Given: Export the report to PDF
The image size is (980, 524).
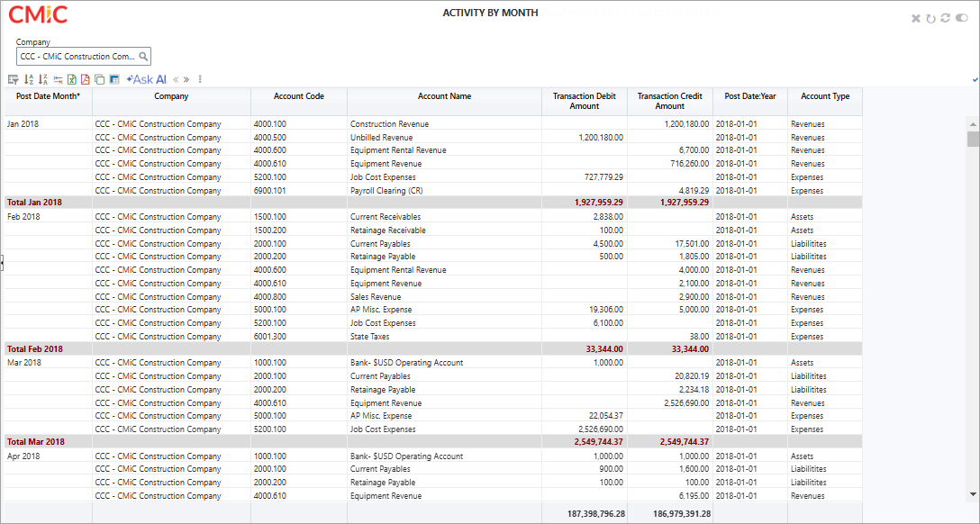Looking at the screenshot, I should coord(86,79).
